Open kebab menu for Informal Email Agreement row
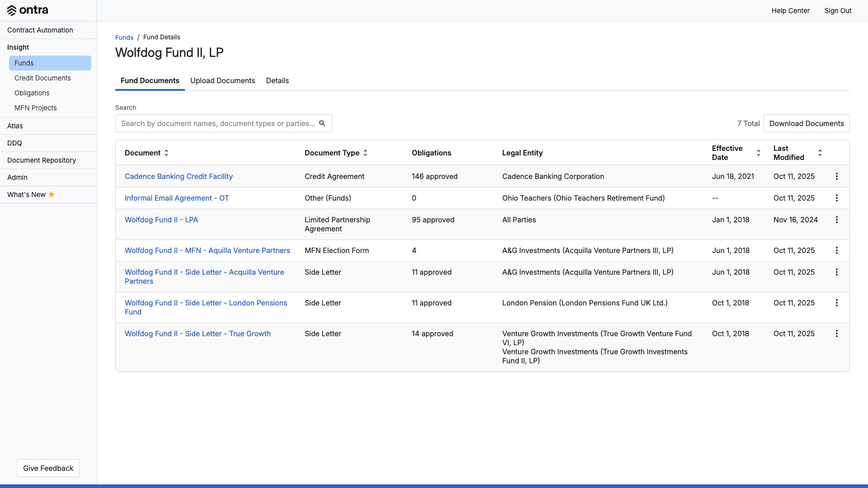The image size is (868, 488). click(x=836, y=198)
